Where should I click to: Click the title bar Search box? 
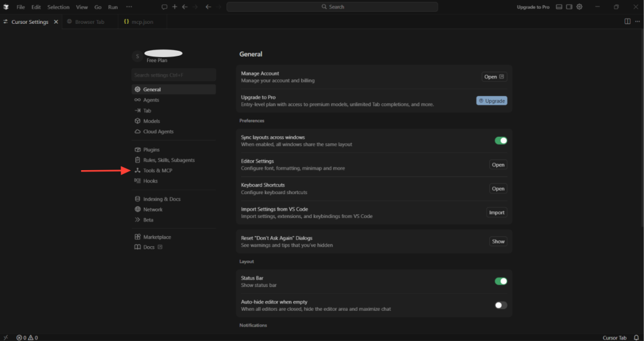pyautogui.click(x=332, y=7)
